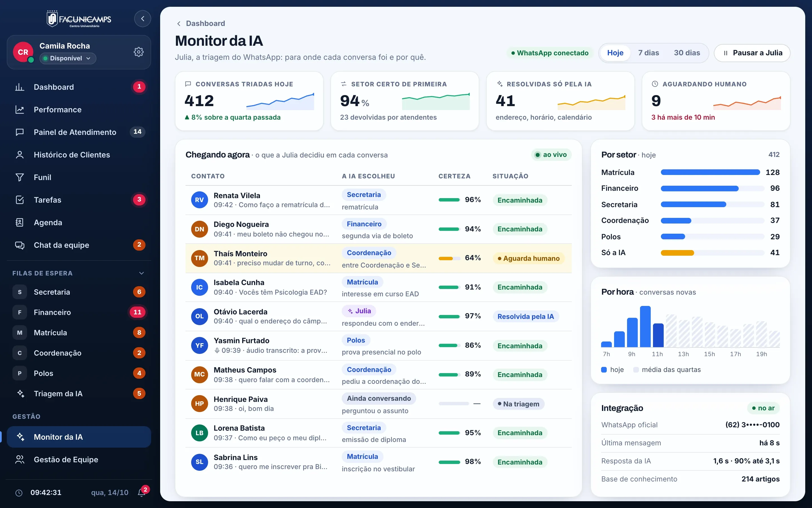Open the Financeiro waiting queue
812x508 pixels.
coord(79,312)
